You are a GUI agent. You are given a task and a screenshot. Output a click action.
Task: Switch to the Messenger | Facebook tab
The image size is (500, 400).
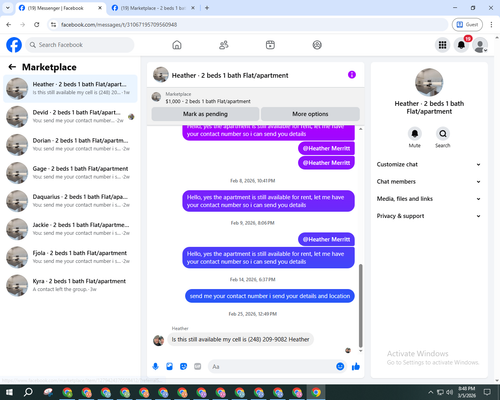(60, 8)
